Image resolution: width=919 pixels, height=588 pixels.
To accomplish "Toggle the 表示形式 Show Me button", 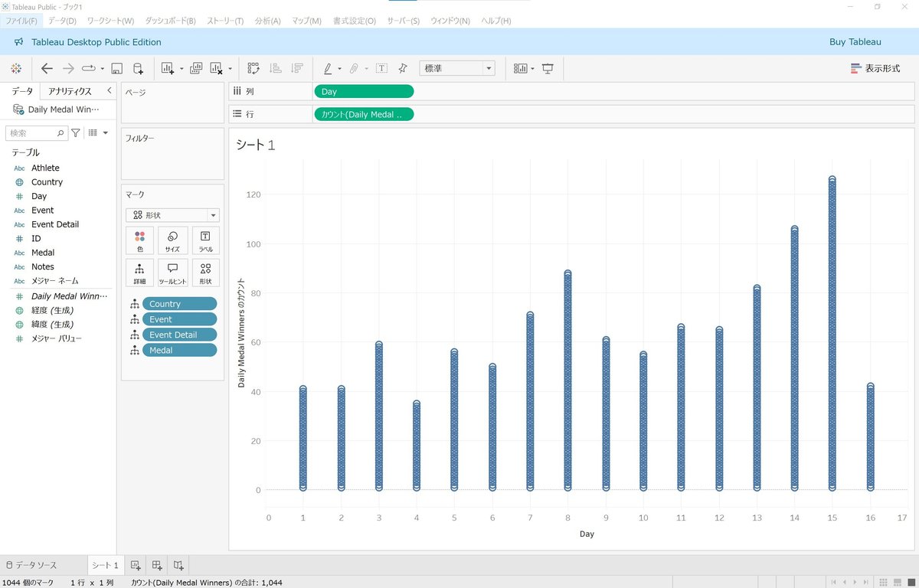I will click(x=875, y=68).
